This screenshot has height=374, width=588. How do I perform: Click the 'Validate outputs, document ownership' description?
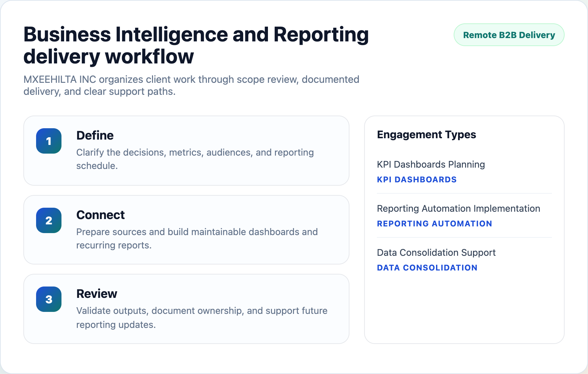coord(202,318)
